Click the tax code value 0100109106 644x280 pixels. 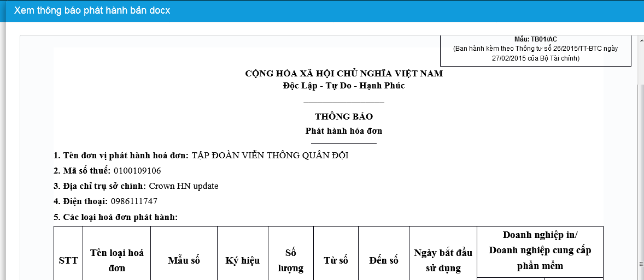tap(137, 171)
